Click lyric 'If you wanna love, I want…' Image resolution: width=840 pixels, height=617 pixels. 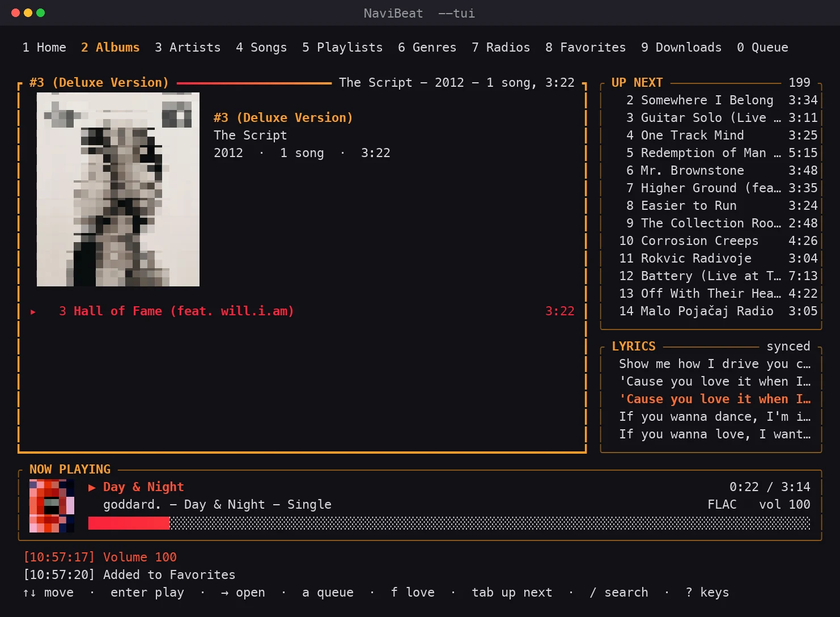(715, 434)
